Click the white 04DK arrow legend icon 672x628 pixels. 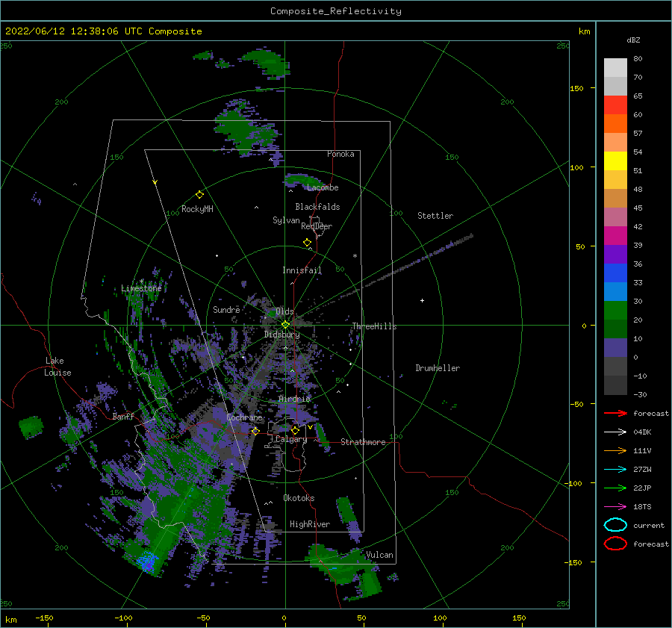[x=615, y=432]
